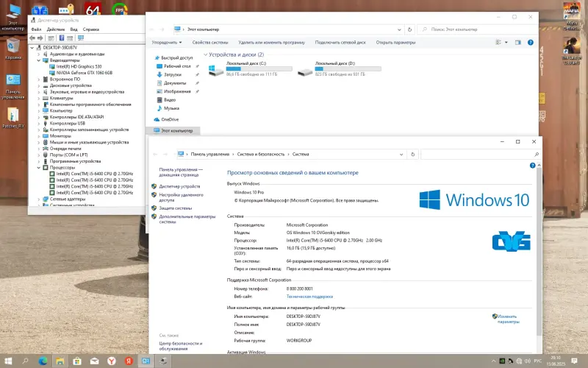Image resolution: width=588 pixels, height=368 pixels.
Task: Open address history dropdown in Этот компьютер window
Action: pos(399,29)
